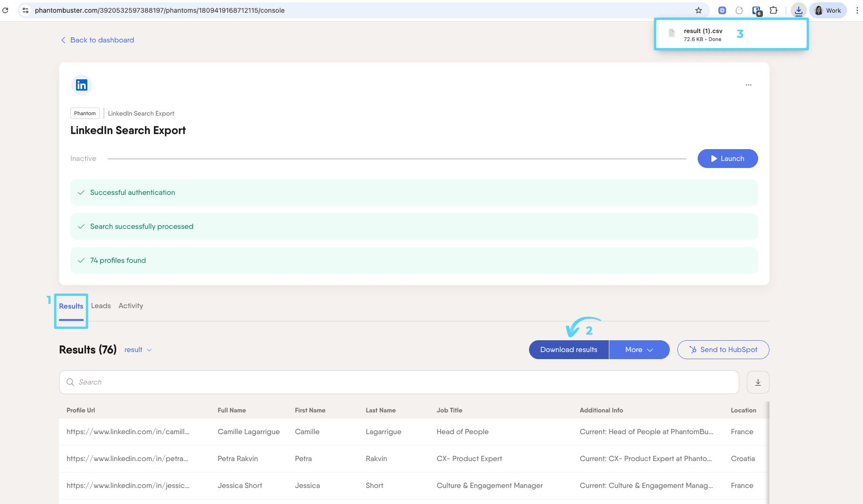Expand the result file dropdown
The image size is (863, 504).
(138, 350)
